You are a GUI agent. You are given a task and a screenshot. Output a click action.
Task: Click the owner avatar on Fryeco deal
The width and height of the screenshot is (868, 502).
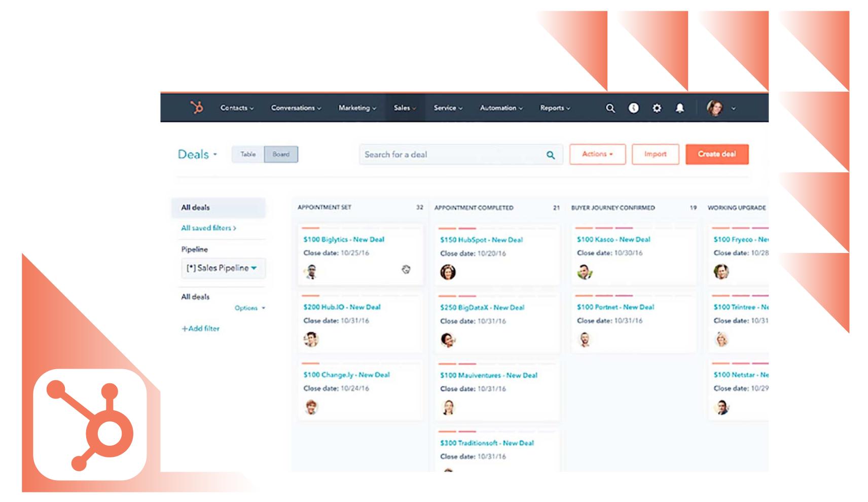(721, 272)
